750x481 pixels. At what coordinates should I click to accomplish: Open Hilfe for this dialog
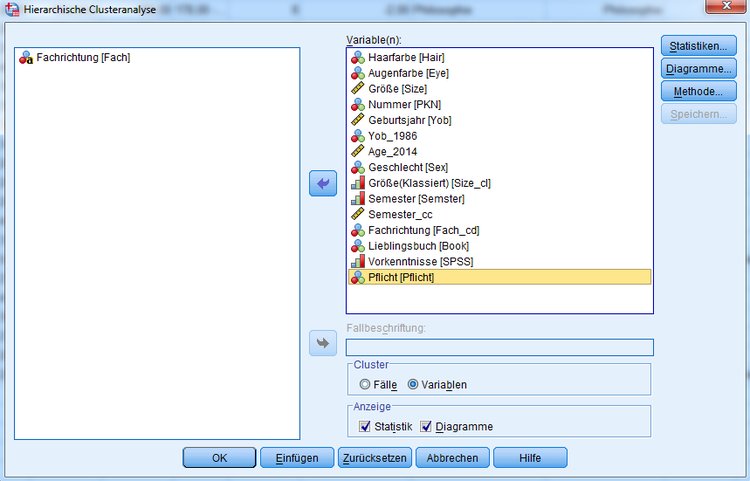coord(530,458)
